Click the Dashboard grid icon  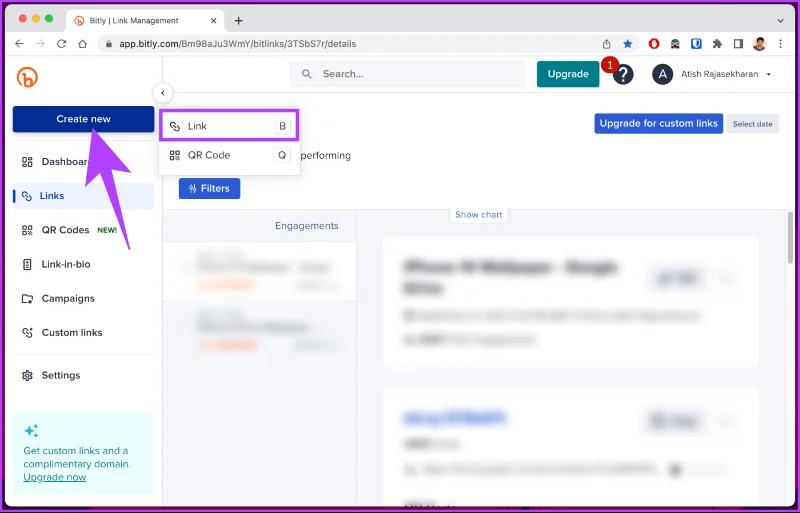click(x=27, y=162)
